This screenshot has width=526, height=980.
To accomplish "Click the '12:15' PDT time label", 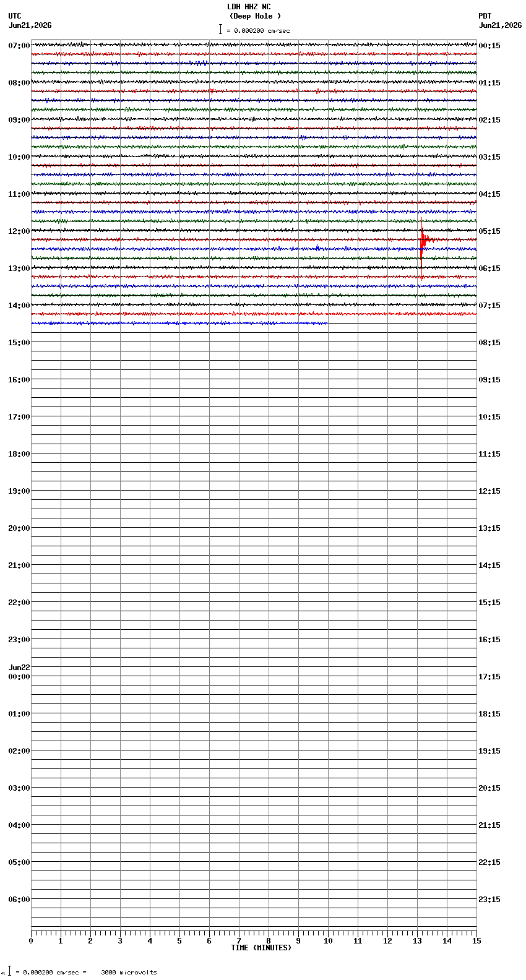I will 489,491.
